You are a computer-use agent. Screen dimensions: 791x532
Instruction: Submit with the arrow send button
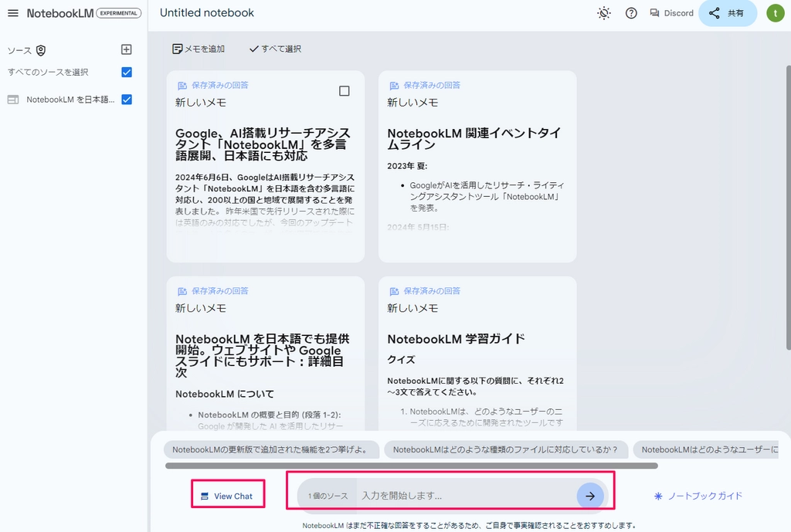click(589, 496)
